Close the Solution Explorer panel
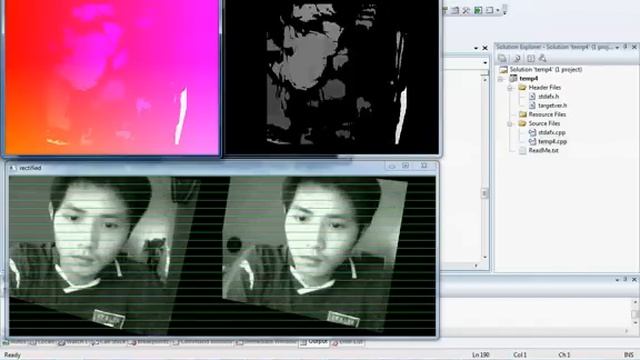The height and width of the screenshot is (360, 640). (634, 47)
